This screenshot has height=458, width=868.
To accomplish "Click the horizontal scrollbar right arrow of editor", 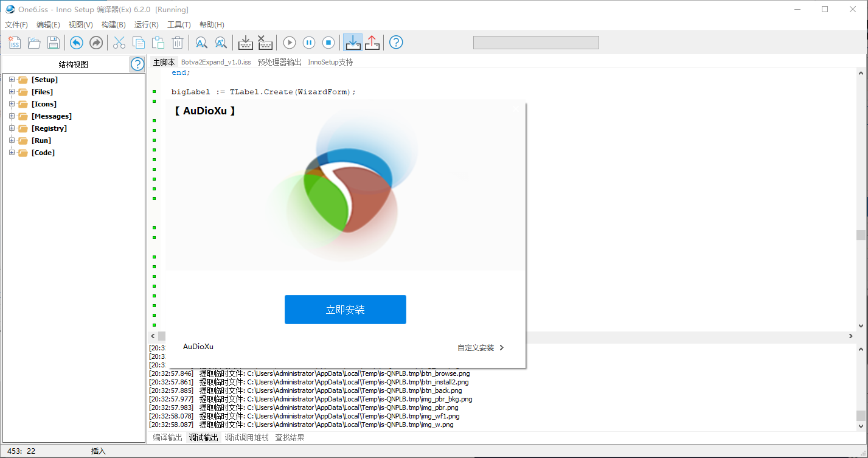I will (x=851, y=336).
